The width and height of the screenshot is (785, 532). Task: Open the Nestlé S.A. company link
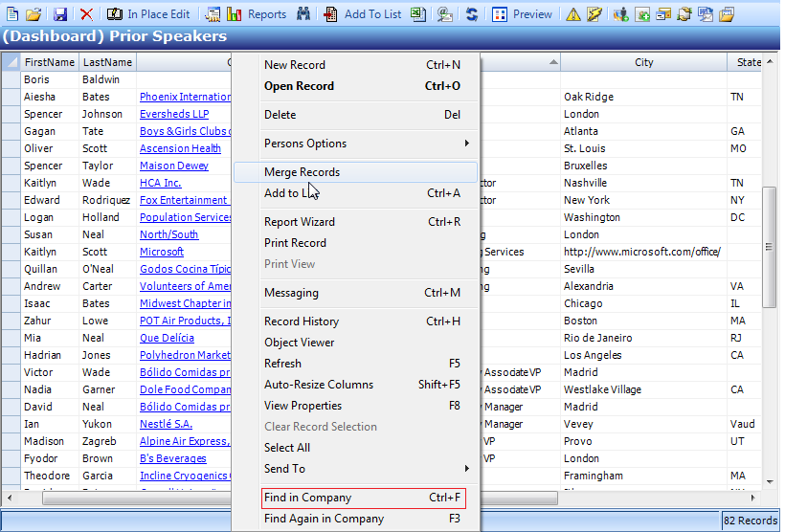(x=166, y=424)
